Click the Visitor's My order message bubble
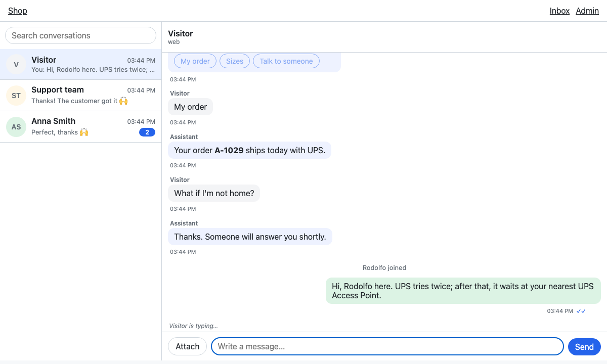607x364 pixels. (191, 107)
